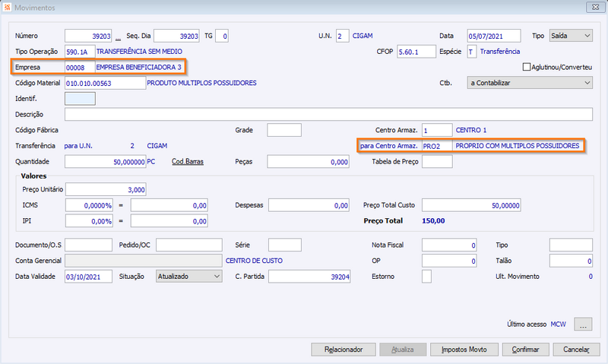Select the TG field
Viewport: 608px width, 364px height.
tap(222, 36)
